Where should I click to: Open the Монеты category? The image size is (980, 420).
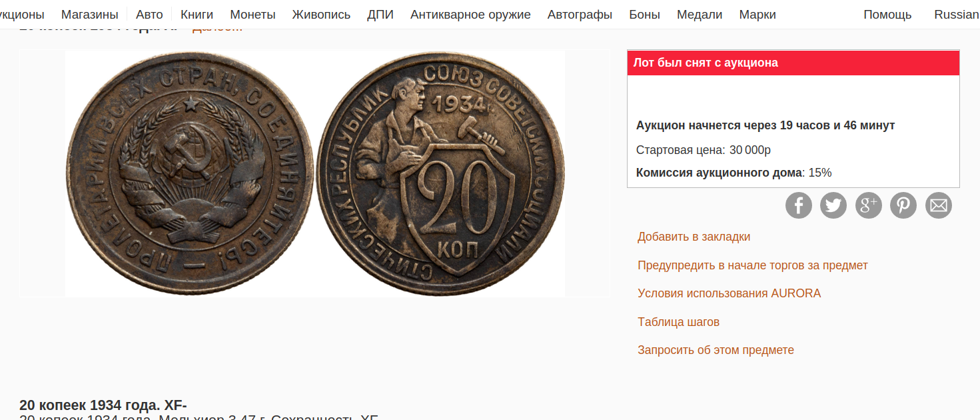(x=253, y=15)
